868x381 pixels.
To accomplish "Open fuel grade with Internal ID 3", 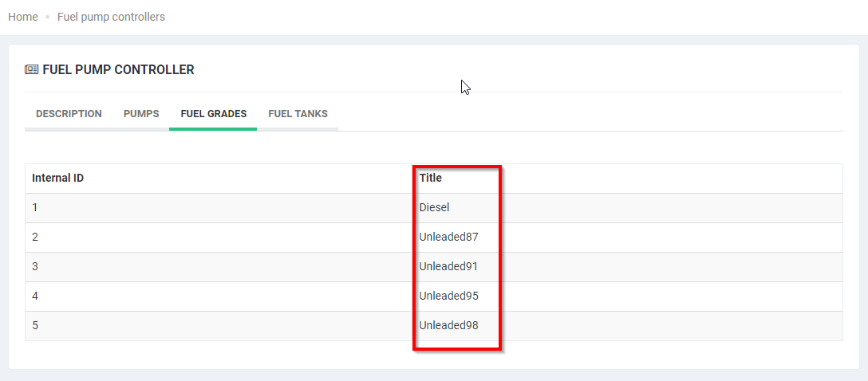I will pos(35,266).
